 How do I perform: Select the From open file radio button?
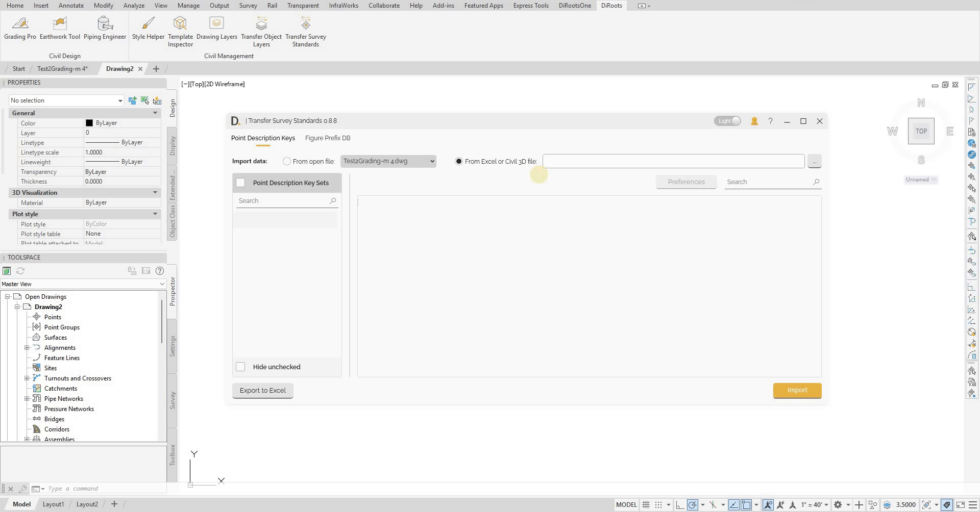pyautogui.click(x=287, y=161)
